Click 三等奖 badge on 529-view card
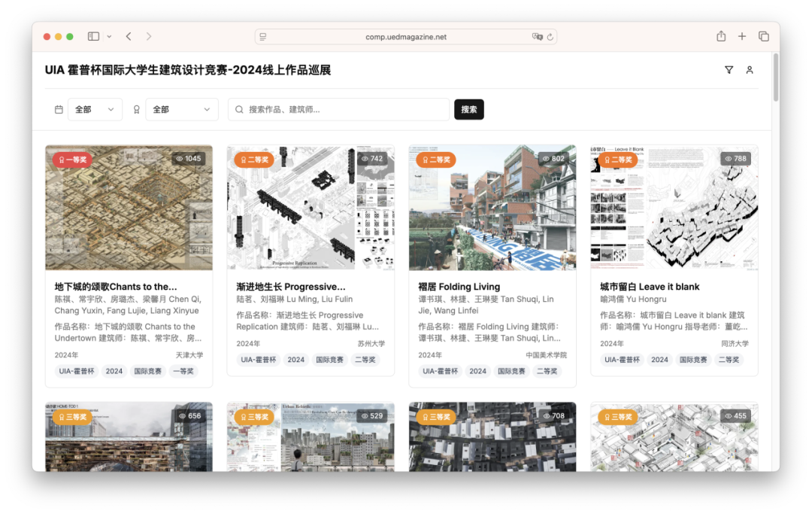The width and height of the screenshot is (812, 514). (x=254, y=417)
